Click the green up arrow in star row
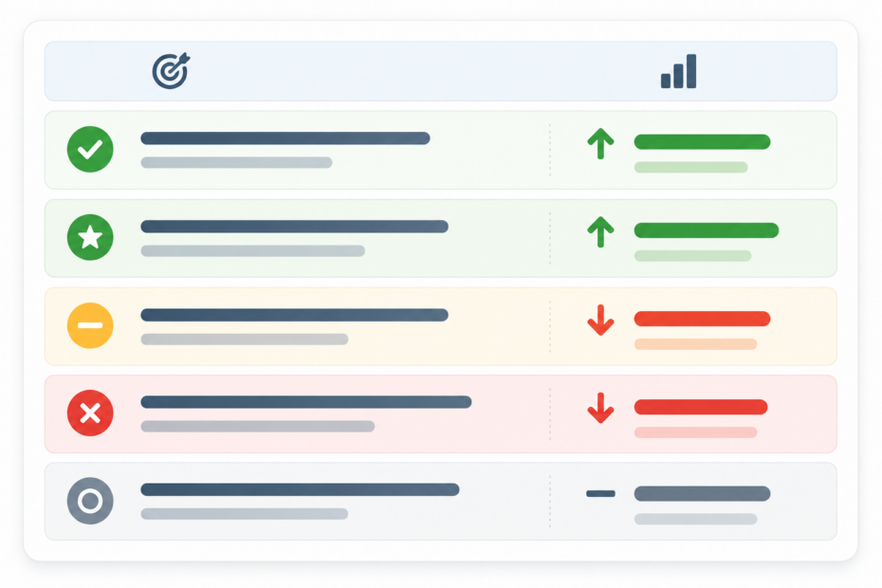This screenshot has height=588, width=882. [x=600, y=231]
